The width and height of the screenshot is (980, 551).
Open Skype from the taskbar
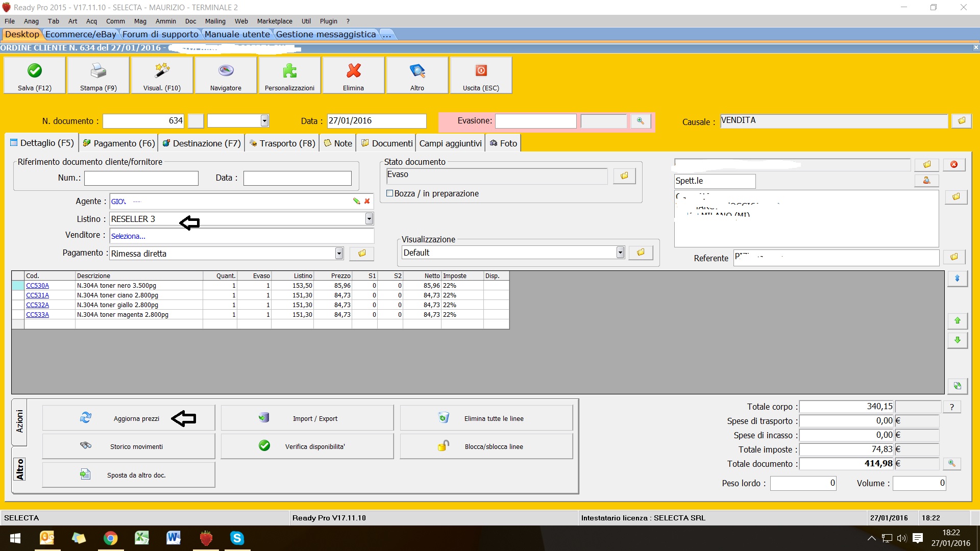(x=237, y=538)
